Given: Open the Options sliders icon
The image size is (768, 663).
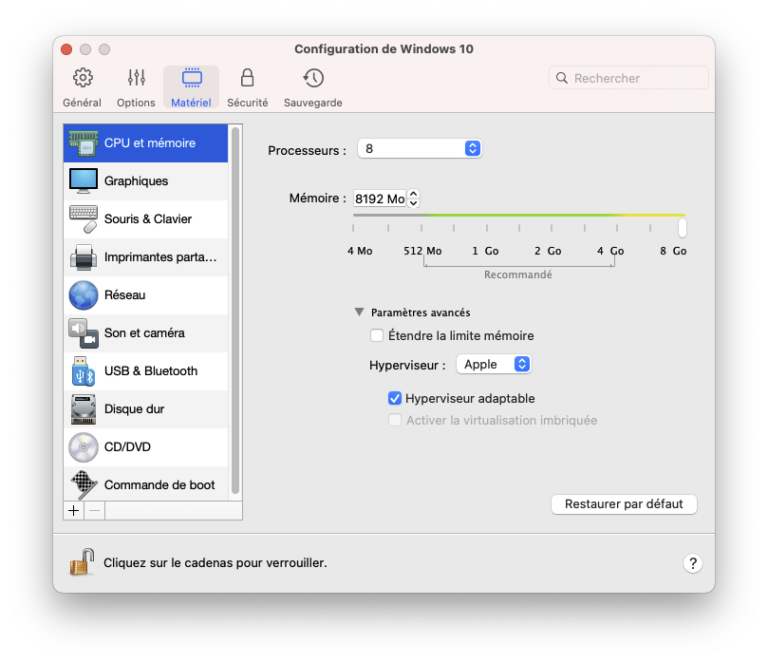Looking at the screenshot, I should [x=136, y=77].
